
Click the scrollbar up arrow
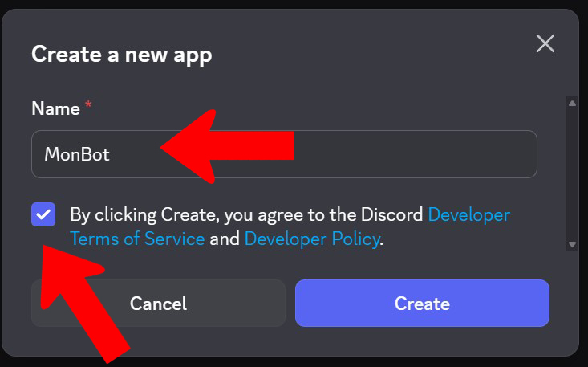(572, 104)
